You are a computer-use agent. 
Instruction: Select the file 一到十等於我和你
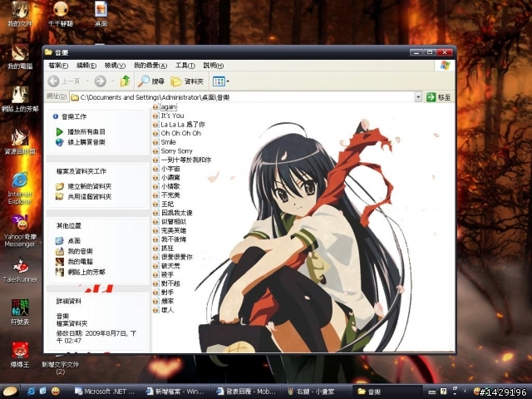tap(186, 160)
